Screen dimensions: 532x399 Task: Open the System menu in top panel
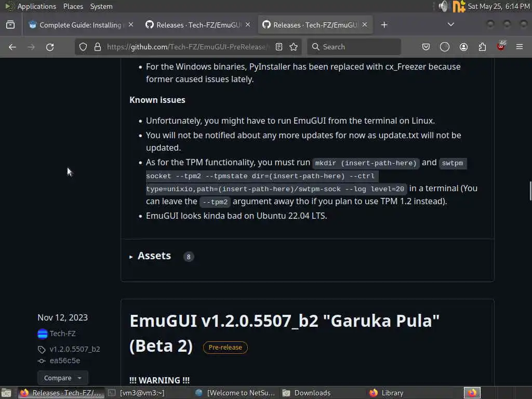pos(101,6)
